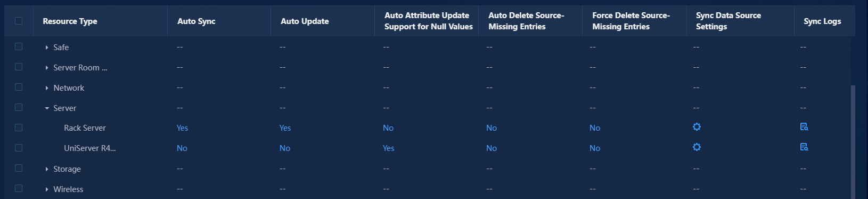The width and height of the screenshot is (868, 199).
Task: Collapse the Server tree node
Action: click(x=47, y=108)
